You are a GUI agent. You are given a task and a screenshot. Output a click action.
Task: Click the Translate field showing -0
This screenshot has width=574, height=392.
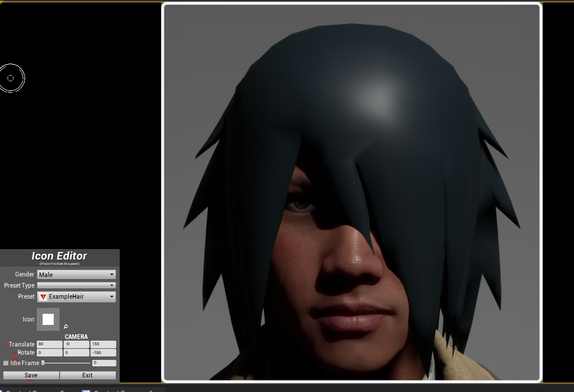76,344
